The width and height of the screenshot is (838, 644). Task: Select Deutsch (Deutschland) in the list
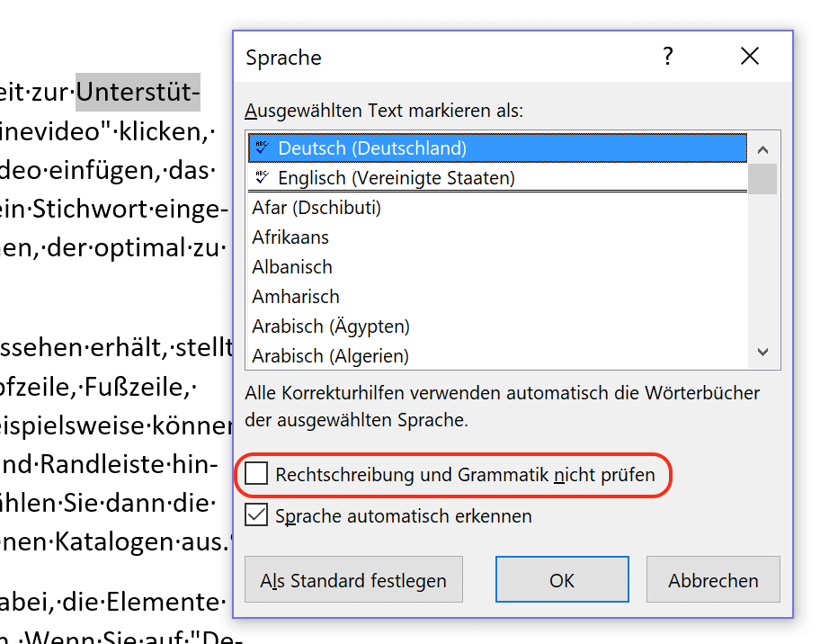tap(497, 148)
